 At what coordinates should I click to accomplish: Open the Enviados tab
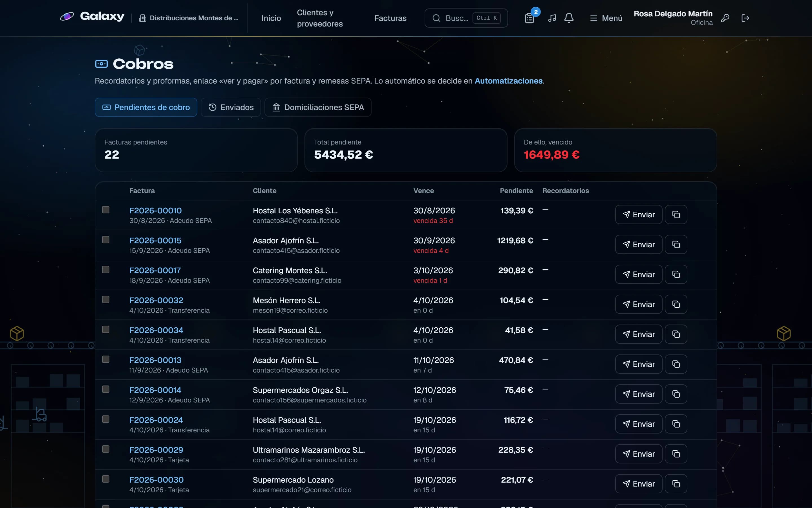tap(231, 107)
